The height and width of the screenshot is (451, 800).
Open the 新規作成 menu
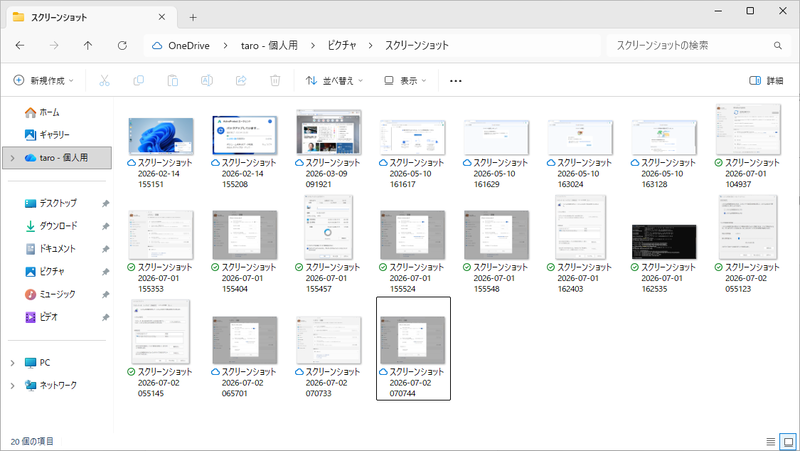(43, 81)
